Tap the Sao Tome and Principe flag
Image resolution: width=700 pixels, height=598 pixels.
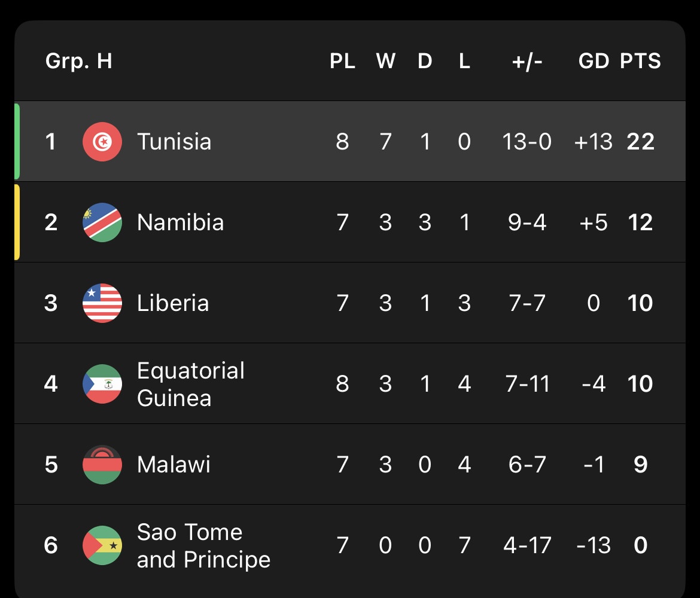(102, 545)
